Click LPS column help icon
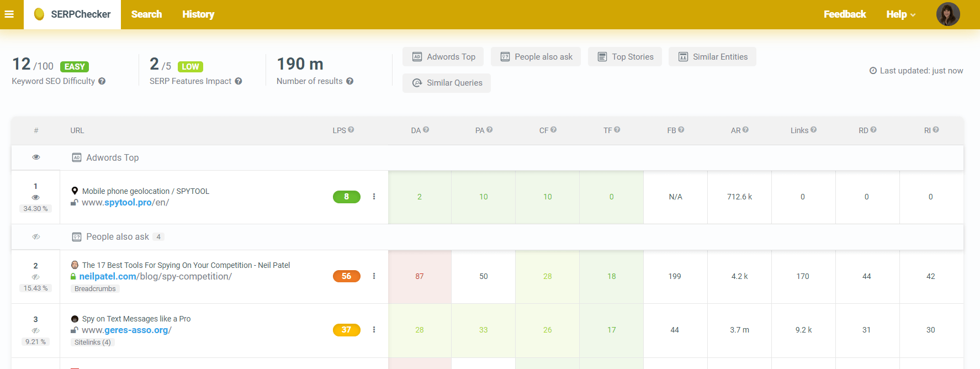 pos(351,130)
